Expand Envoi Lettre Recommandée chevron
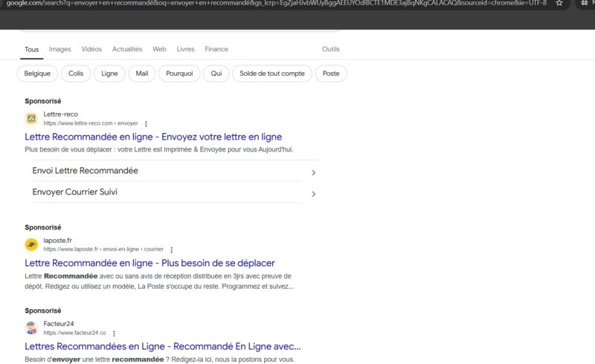595x364 pixels. (313, 172)
